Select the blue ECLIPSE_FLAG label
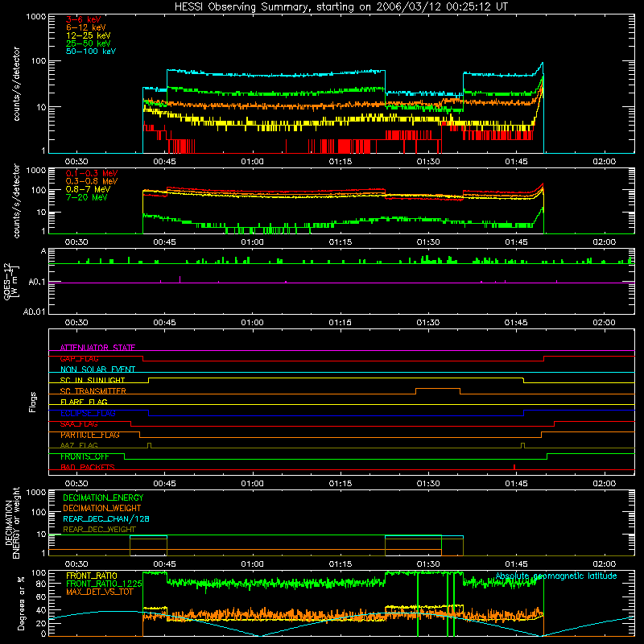Screen dimensions: 644x644 (x=88, y=413)
